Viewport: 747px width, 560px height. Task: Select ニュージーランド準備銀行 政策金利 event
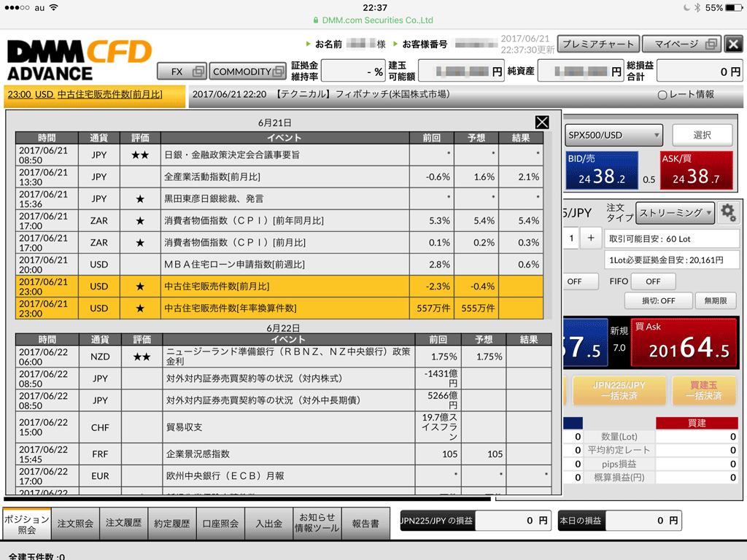[284, 357]
